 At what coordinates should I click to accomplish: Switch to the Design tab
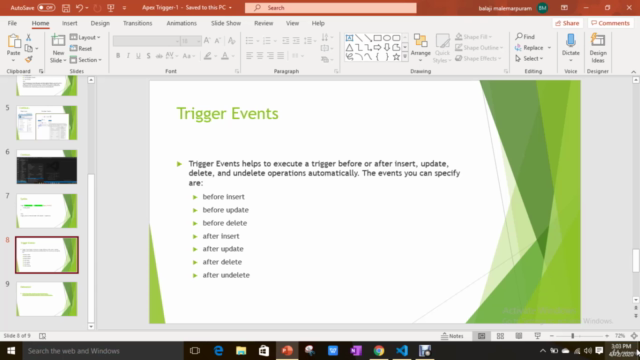(x=100, y=23)
